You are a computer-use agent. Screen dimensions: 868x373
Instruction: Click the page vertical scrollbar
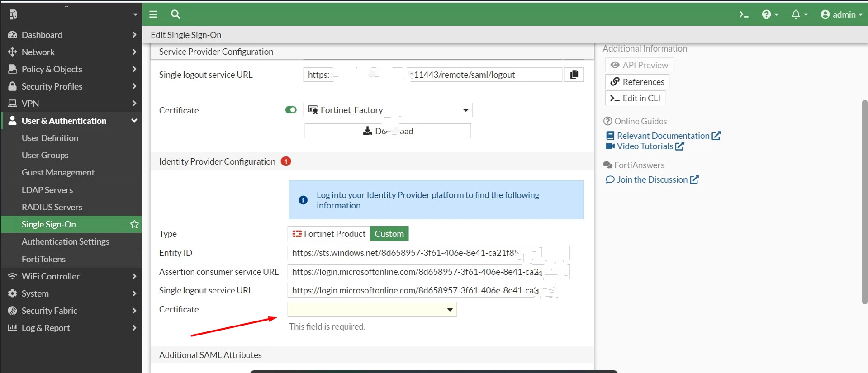pos(865,202)
